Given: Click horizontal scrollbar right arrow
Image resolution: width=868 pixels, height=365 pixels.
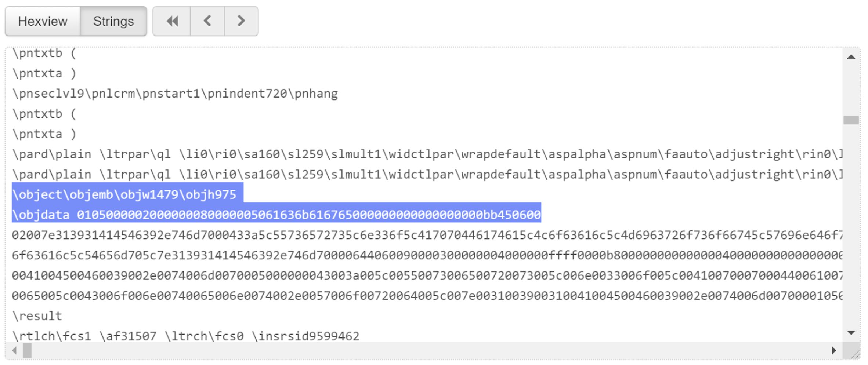Looking at the screenshot, I should click(833, 350).
